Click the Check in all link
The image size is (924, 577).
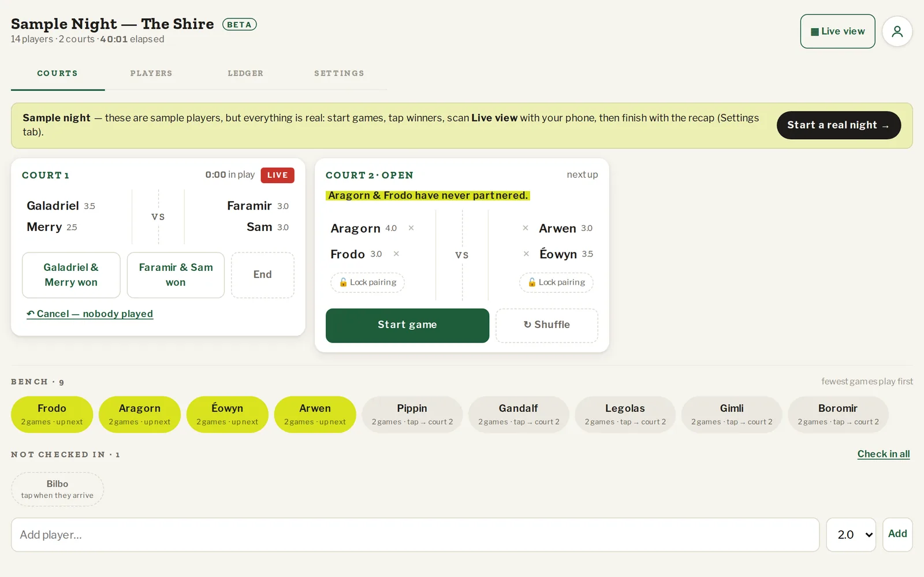click(883, 454)
